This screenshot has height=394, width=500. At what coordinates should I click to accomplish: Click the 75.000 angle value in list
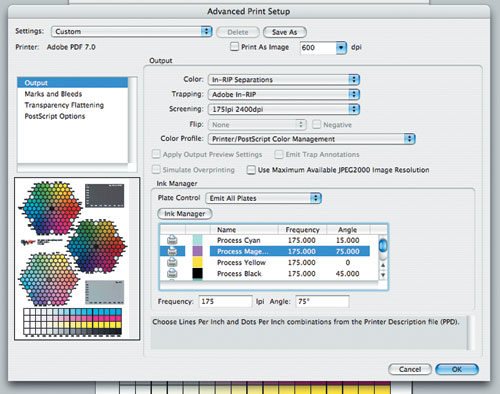(x=347, y=251)
